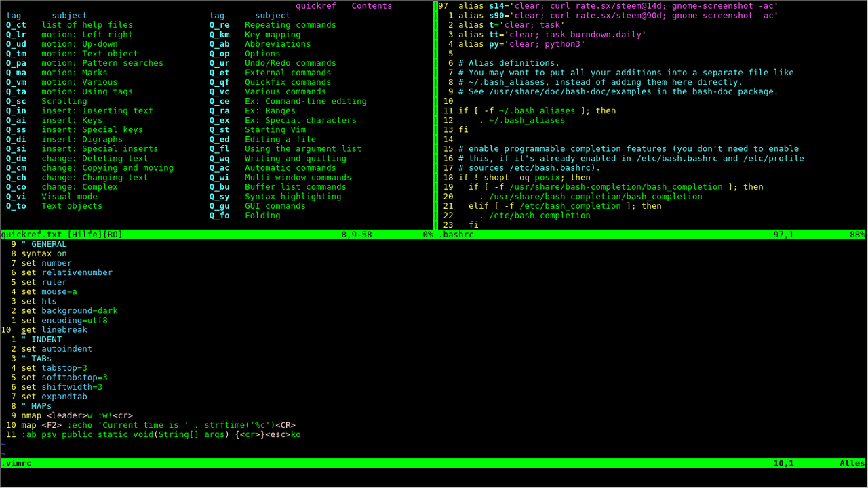The width and height of the screenshot is (868, 488).
Task: Open the Q_cm copying and moving tag
Action: [16, 167]
